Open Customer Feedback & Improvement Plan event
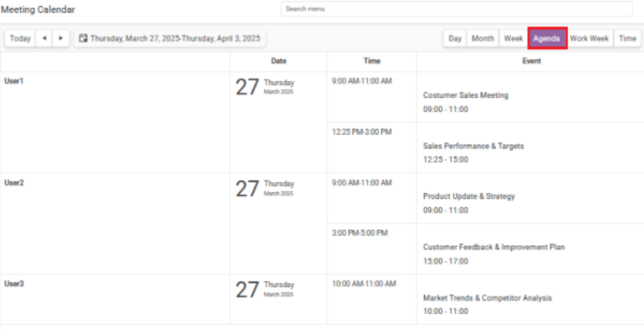The width and height of the screenshot is (644, 331). tap(494, 247)
